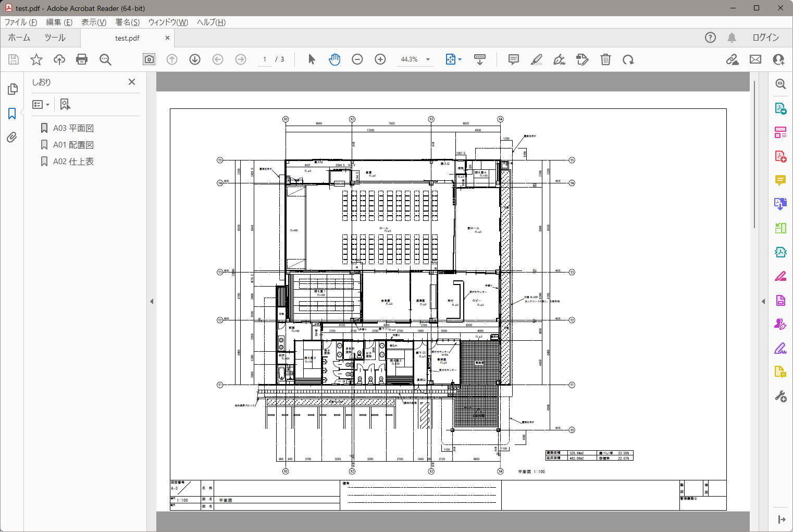The image size is (793, 532).
Task: Expand the right tools pane arrow
Action: (x=763, y=301)
